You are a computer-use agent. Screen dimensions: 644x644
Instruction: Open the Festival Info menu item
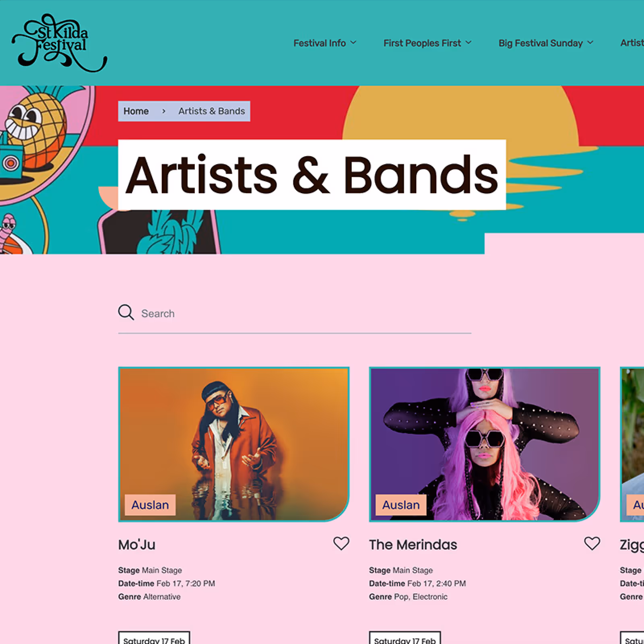click(320, 43)
